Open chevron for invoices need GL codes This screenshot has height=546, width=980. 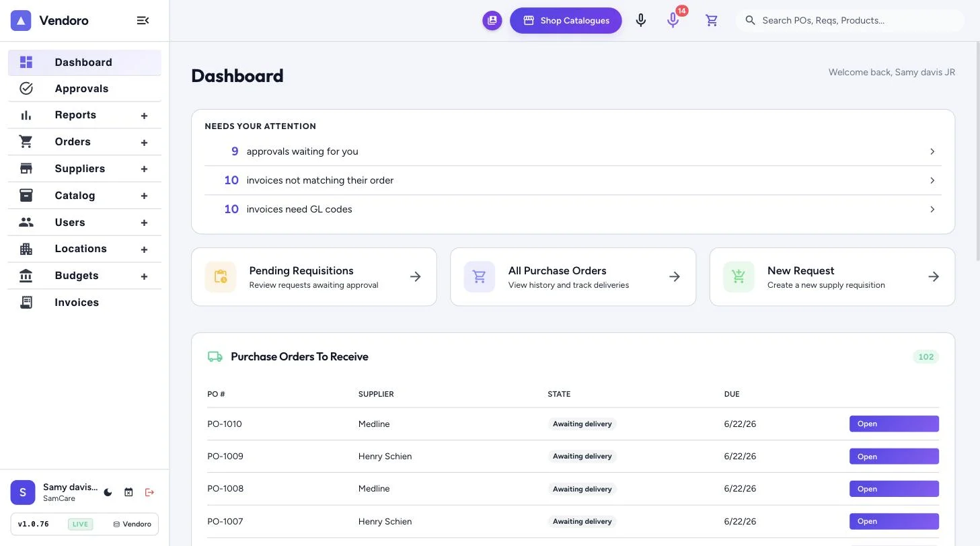pos(932,209)
